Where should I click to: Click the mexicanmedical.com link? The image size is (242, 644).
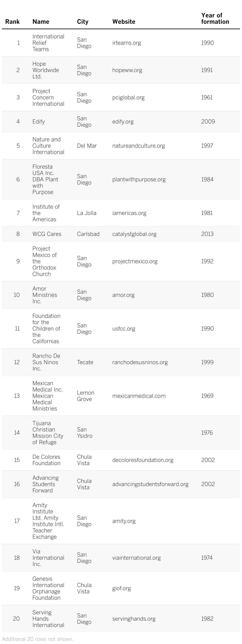pos(139,396)
